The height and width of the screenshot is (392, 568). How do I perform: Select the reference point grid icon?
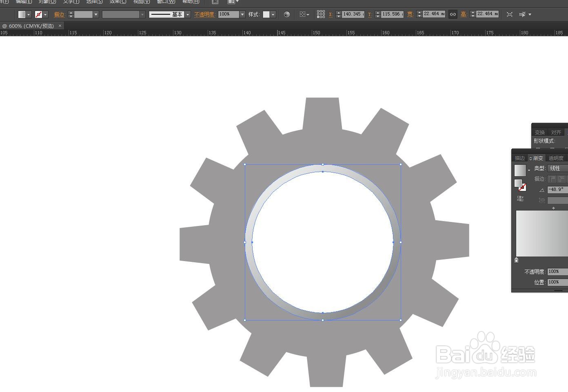click(321, 14)
